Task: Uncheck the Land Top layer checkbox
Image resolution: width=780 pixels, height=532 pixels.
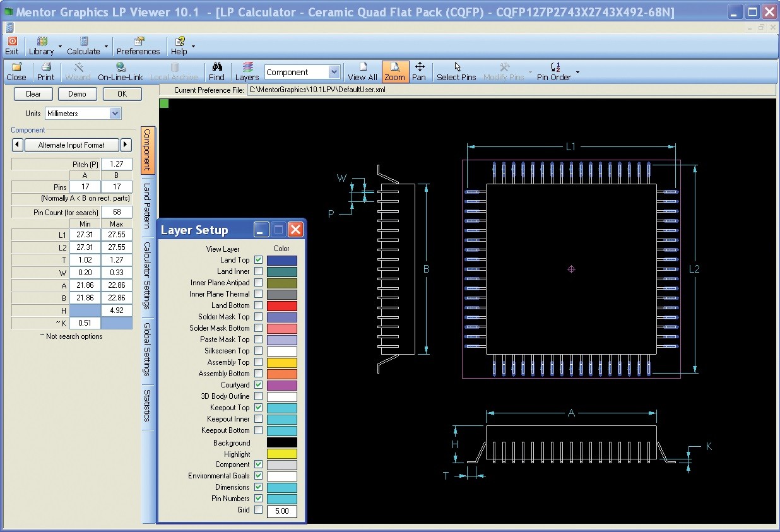Action: tap(259, 260)
